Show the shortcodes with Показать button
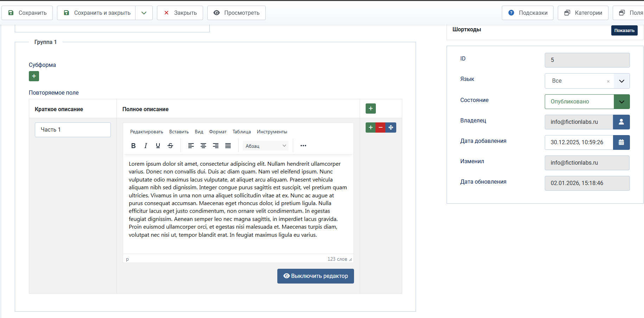This screenshot has height=318, width=644. click(x=624, y=31)
